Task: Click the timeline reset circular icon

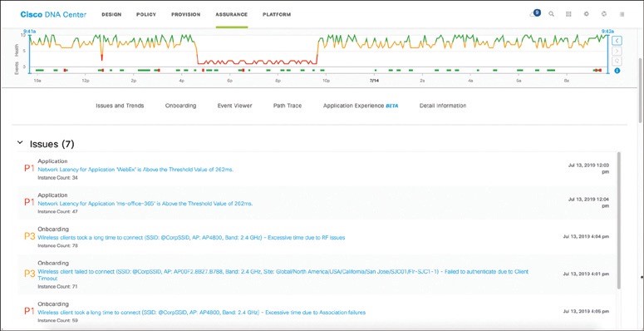Action: tap(617, 61)
